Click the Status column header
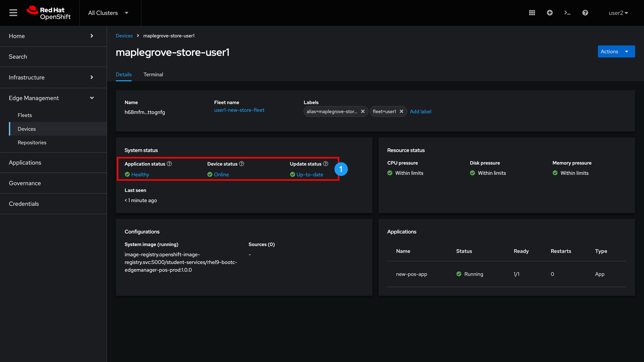 coord(464,251)
